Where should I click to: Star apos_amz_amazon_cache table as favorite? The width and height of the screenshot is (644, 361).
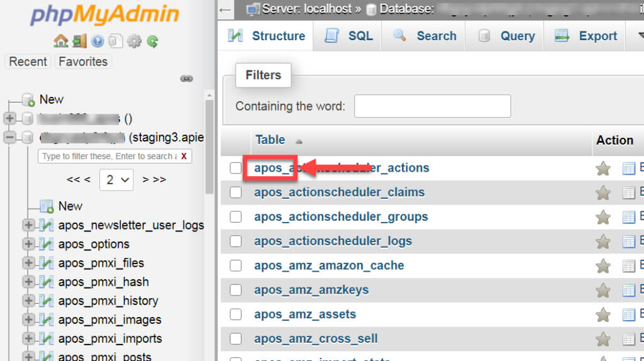point(603,266)
